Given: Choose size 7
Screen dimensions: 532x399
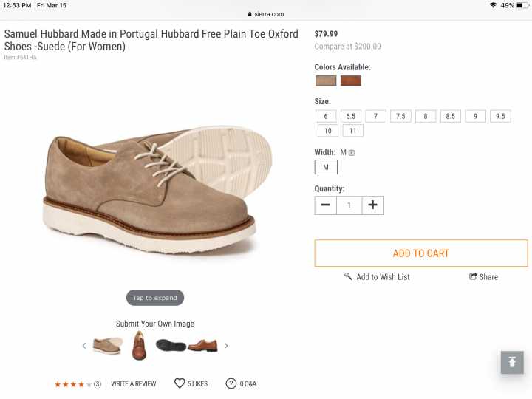Looking at the screenshot, I should [375, 117].
